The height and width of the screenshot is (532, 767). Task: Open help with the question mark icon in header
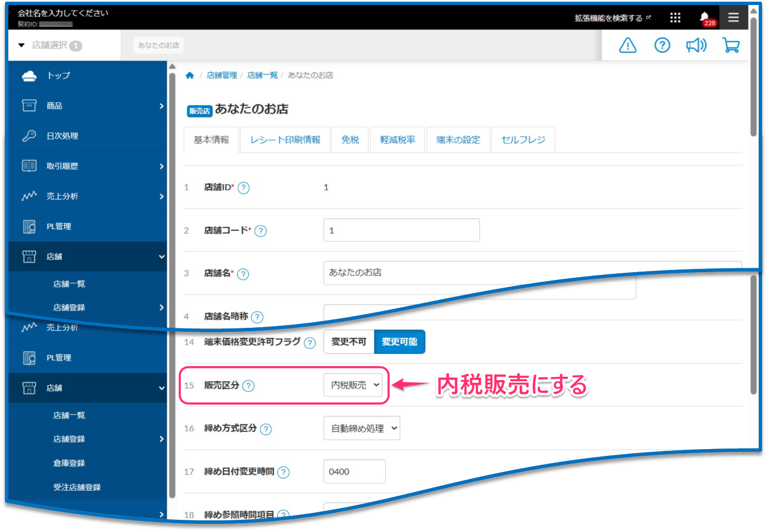tap(662, 45)
